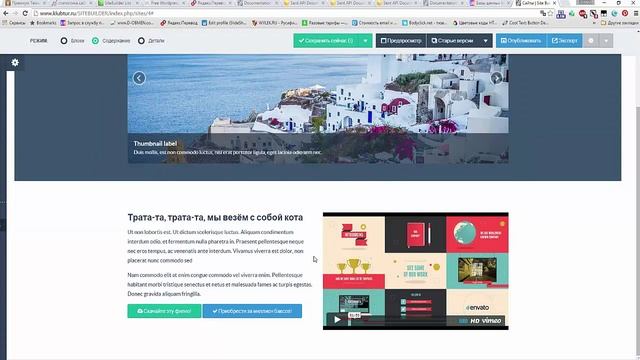The height and width of the screenshot is (360, 640).
Task: Open the Cool Text Button bookmark
Action: click(x=525, y=23)
